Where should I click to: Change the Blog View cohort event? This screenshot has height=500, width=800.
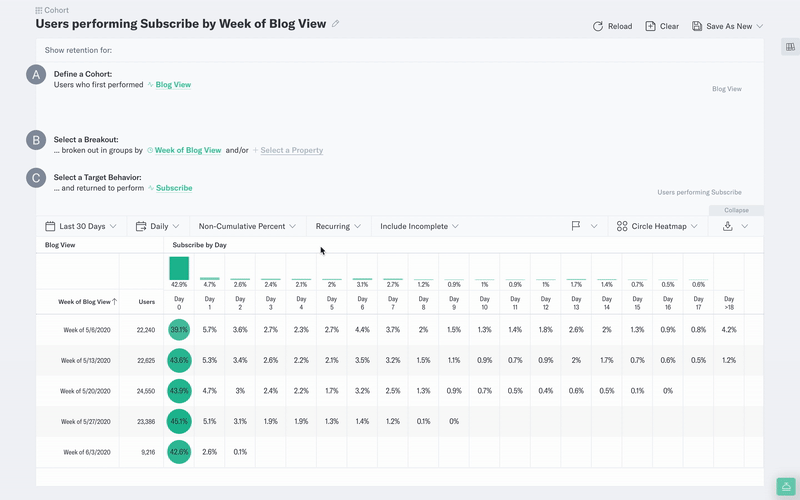pyautogui.click(x=173, y=85)
